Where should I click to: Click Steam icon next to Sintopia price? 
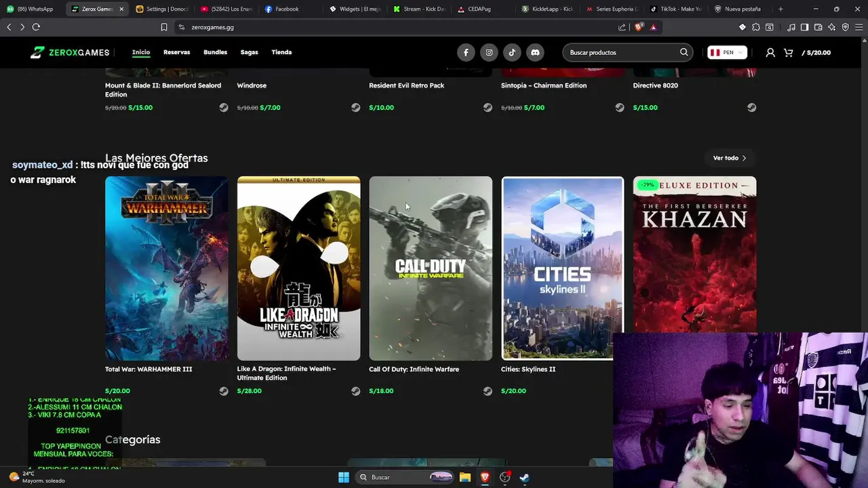coord(619,108)
